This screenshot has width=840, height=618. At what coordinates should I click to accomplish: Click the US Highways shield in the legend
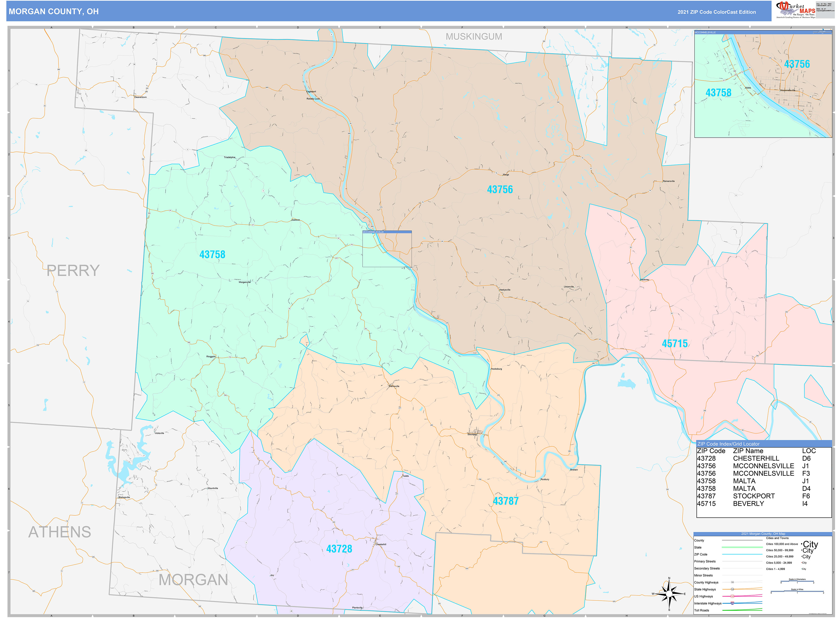coord(732,596)
